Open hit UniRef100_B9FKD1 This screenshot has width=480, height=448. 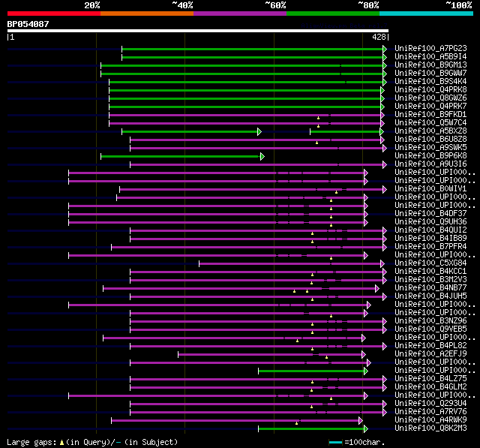pos(430,115)
